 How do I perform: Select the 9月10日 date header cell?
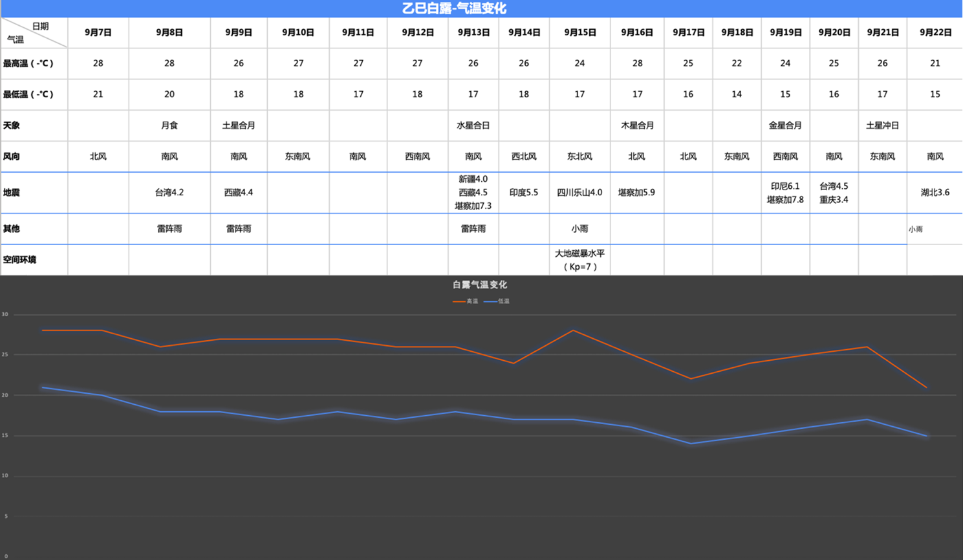pos(298,32)
